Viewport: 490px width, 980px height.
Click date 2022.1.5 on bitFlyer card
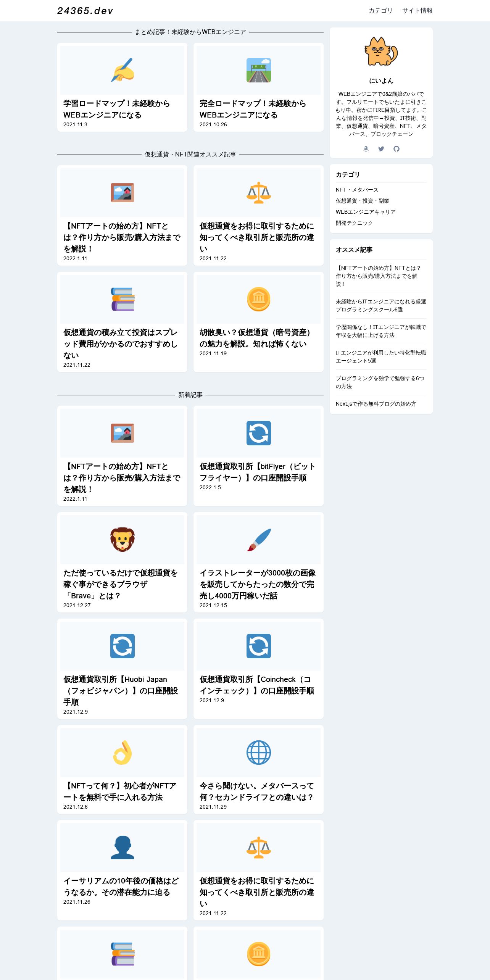[x=210, y=487]
